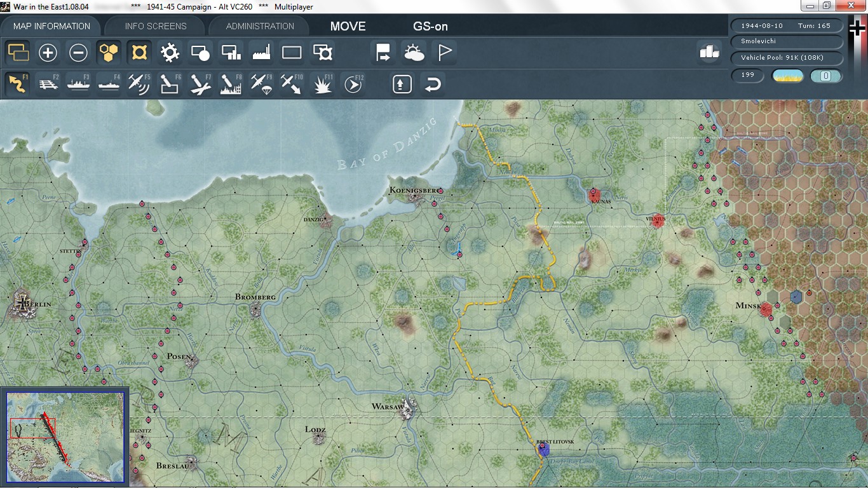Click the boxed up-arrow icon

[x=402, y=84]
